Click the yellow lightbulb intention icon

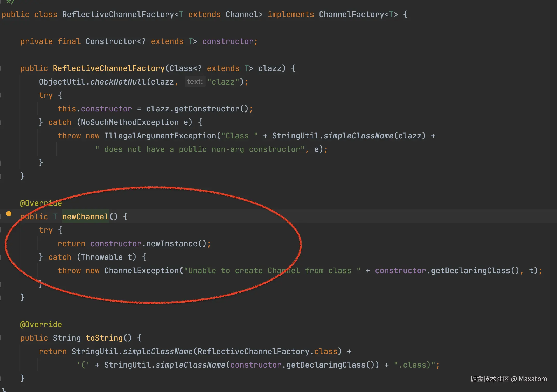coord(9,215)
